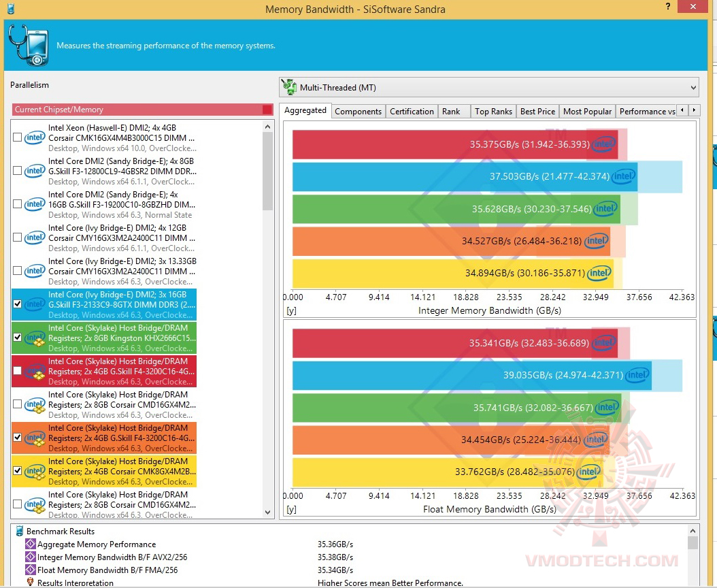Click the [y] axis toggle under Integer chart

coord(291,311)
